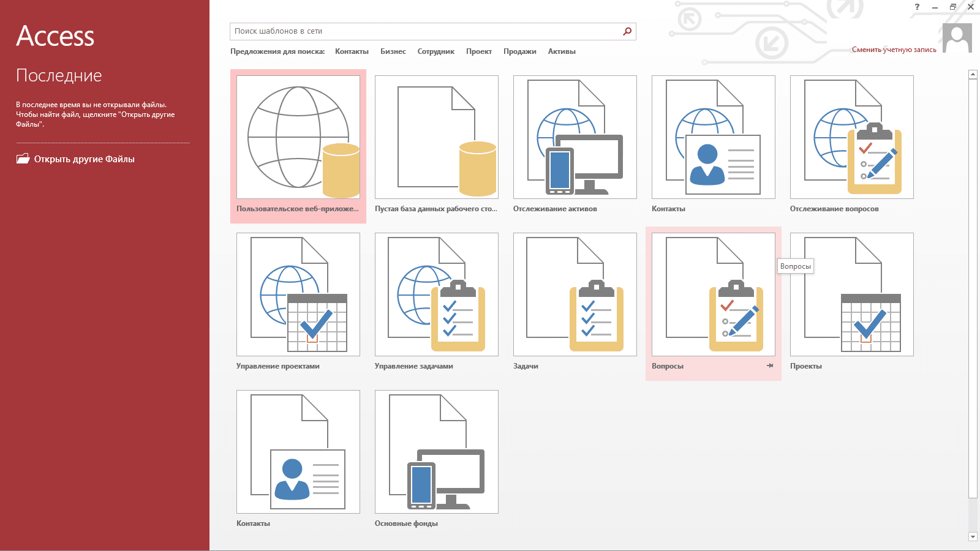Click the magnifier search icon
This screenshot has width=980, height=551.
(627, 31)
